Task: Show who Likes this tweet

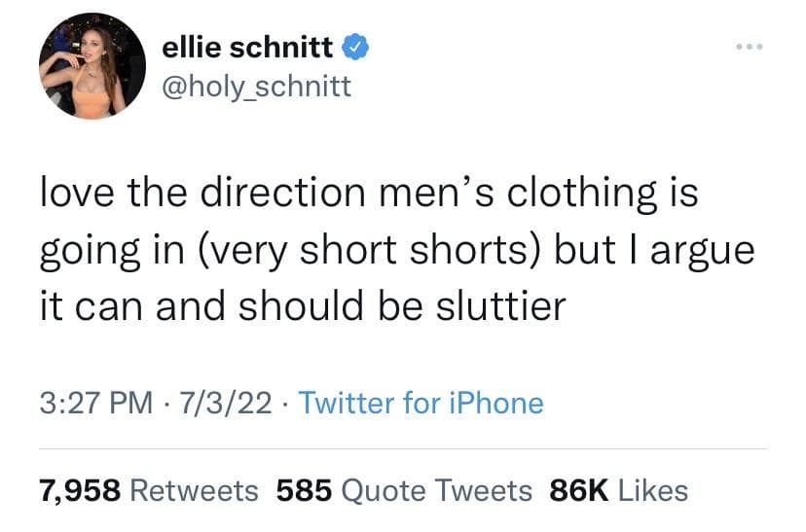Action: point(653,490)
